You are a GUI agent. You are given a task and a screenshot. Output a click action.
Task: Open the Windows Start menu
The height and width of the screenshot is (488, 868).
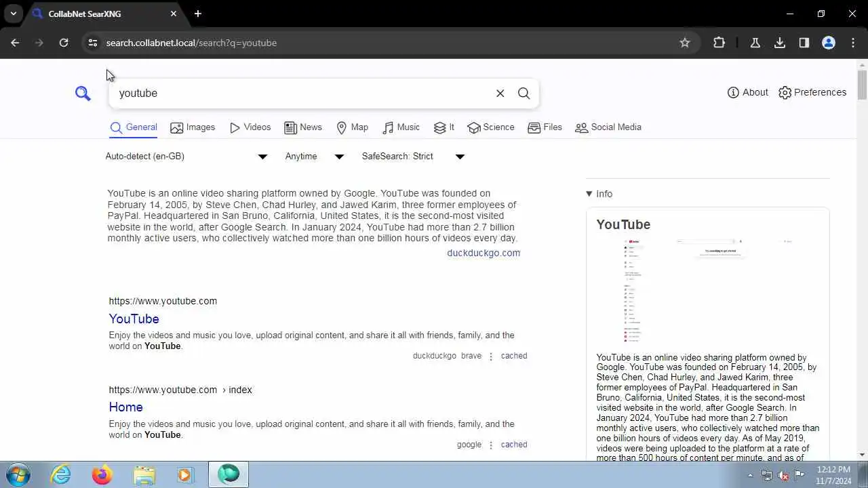tap(18, 474)
